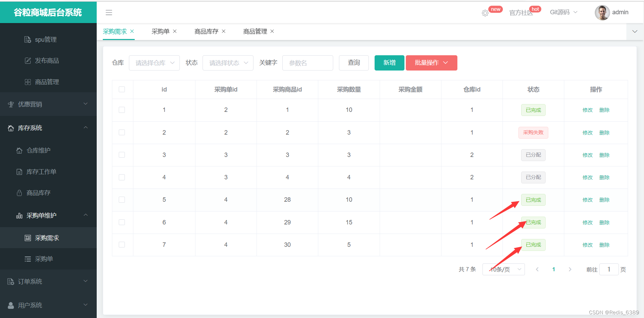644x318 pixels.
Task: Open the settings gear icon
Action: coord(485,13)
